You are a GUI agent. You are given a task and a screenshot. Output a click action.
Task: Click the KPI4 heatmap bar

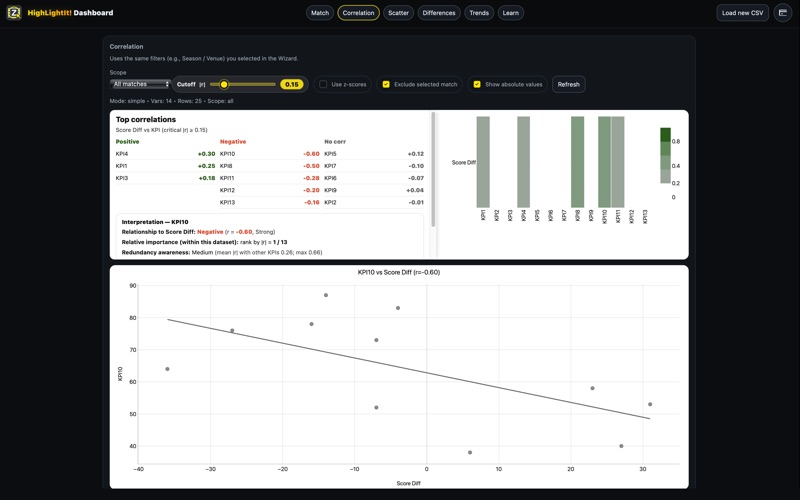523,162
